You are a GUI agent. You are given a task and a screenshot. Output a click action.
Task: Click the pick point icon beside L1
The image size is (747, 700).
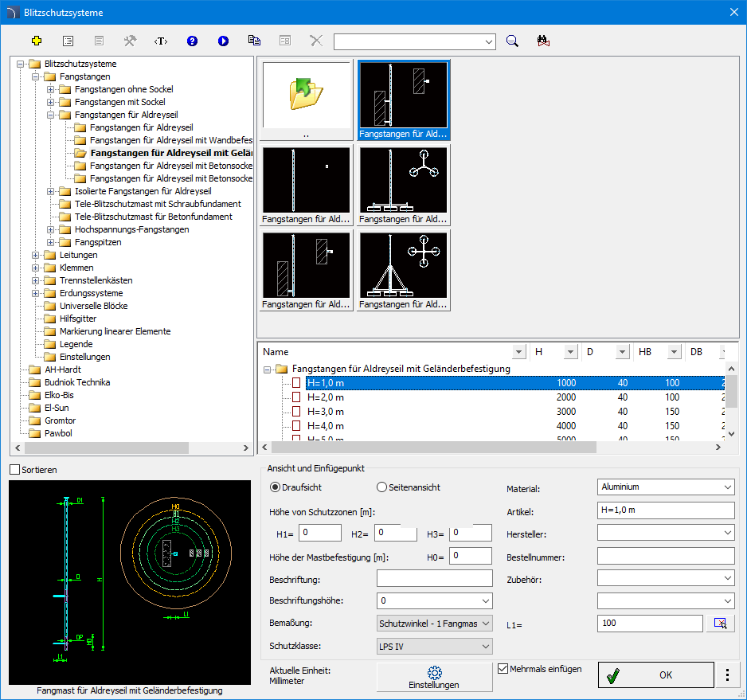[721, 623]
